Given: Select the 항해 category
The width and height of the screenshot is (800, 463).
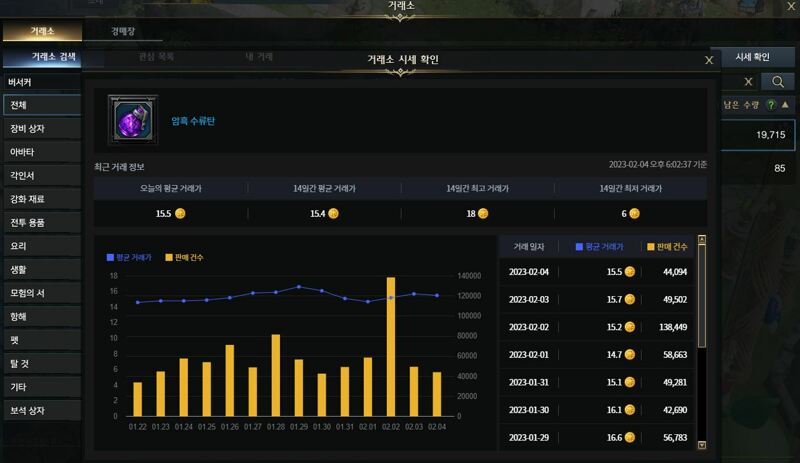Looking at the screenshot, I should tap(42, 316).
